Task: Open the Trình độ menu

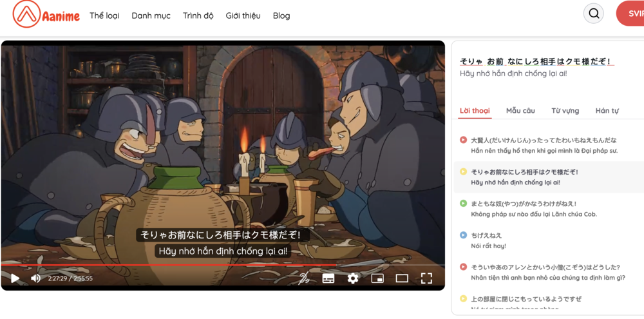Action: point(198,15)
